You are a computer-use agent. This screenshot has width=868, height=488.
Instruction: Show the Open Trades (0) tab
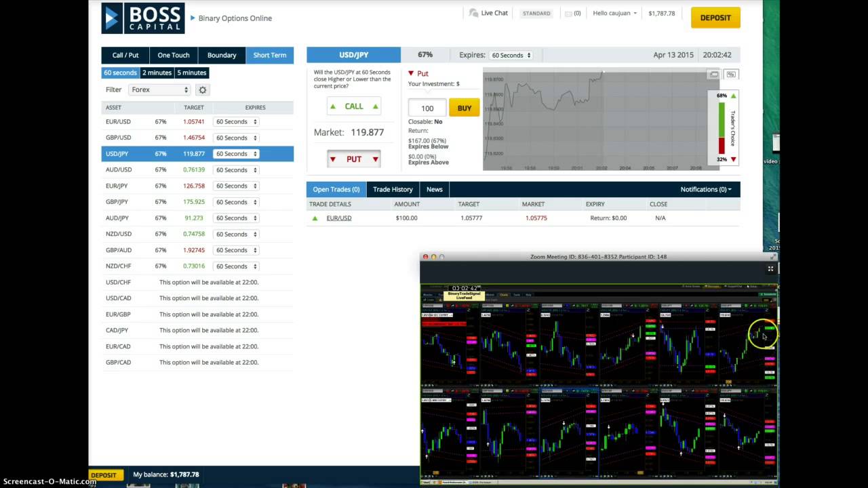coord(336,190)
